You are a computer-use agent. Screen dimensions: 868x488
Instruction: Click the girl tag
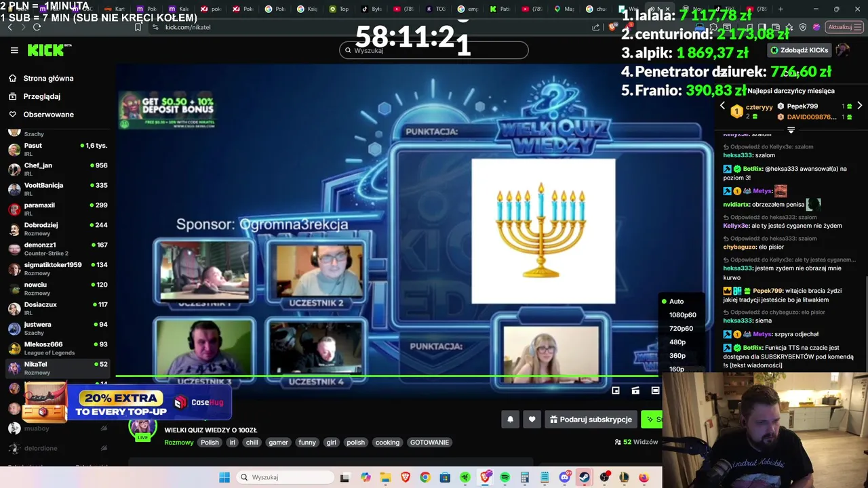pyautogui.click(x=332, y=442)
